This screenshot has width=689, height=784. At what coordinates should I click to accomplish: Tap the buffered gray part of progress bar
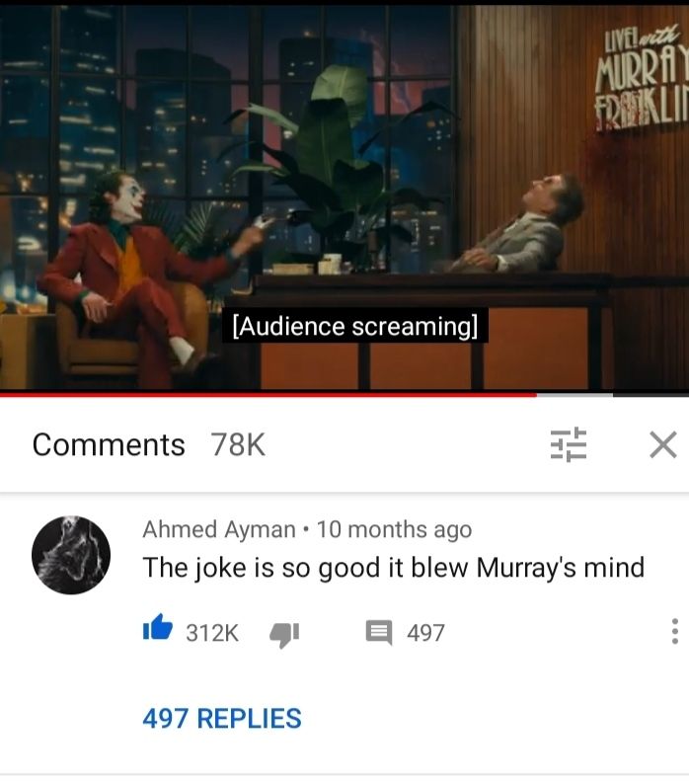click(x=575, y=395)
